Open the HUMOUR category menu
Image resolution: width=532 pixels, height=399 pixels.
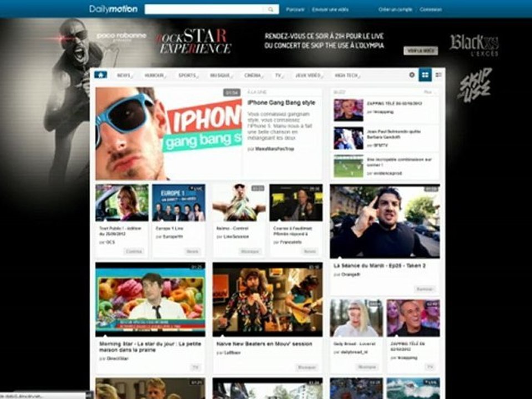(155, 75)
